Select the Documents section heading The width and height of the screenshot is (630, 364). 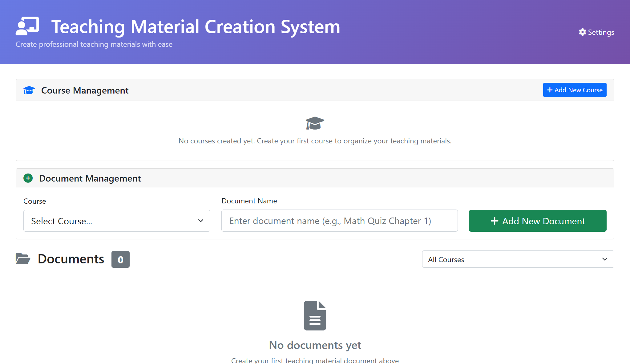coord(71,259)
